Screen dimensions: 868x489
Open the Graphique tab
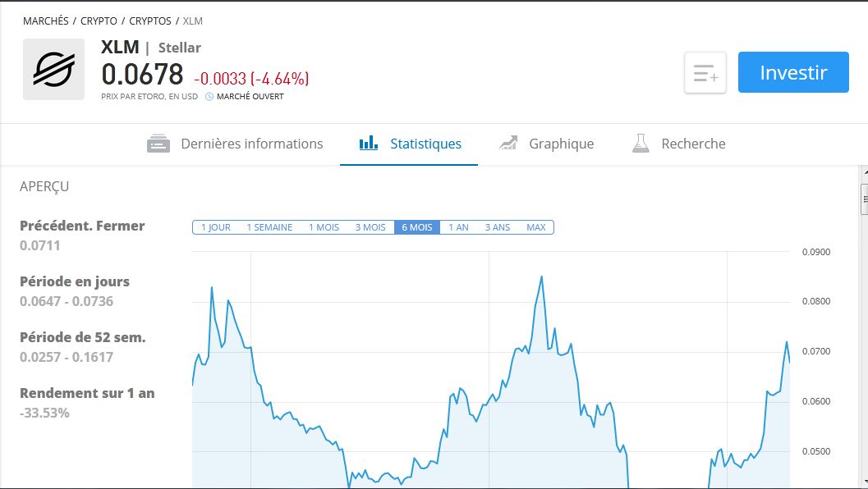click(x=546, y=144)
